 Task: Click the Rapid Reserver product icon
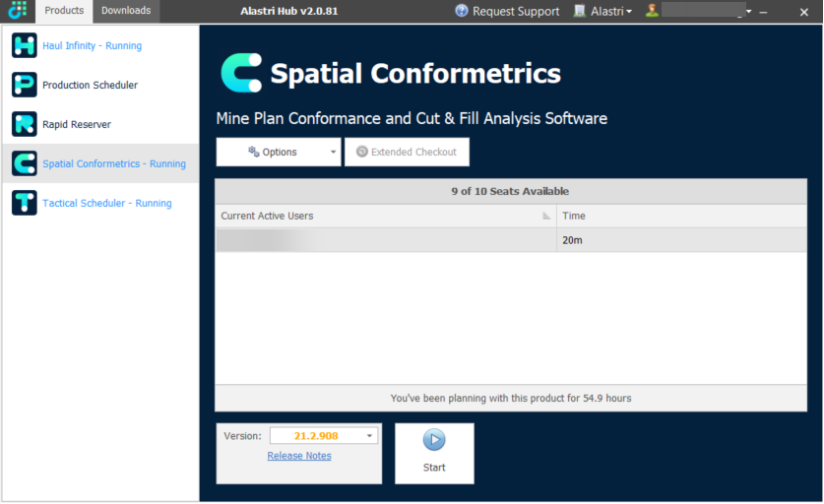25,124
